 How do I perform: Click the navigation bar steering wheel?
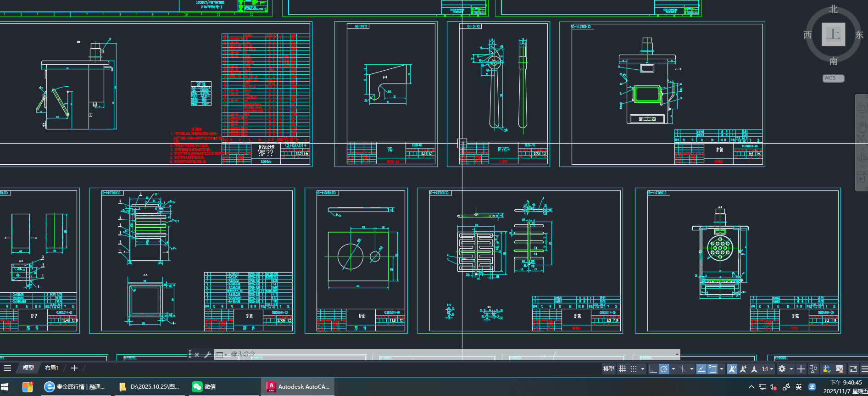tap(862, 108)
